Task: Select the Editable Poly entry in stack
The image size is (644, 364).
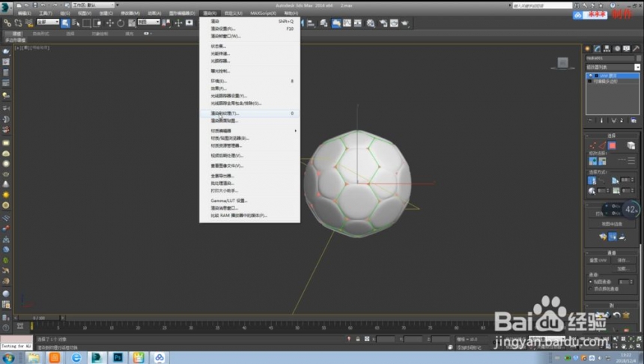Action: (613, 82)
